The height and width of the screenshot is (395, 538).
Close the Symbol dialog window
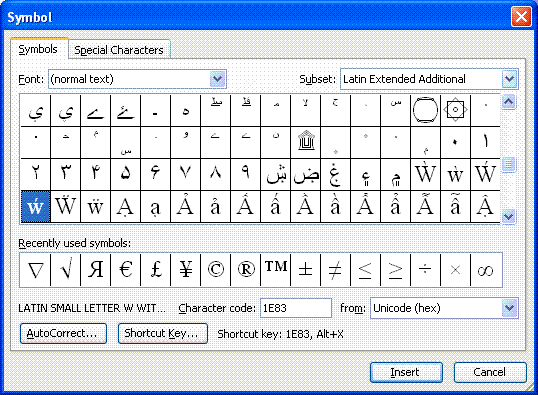tap(521, 16)
